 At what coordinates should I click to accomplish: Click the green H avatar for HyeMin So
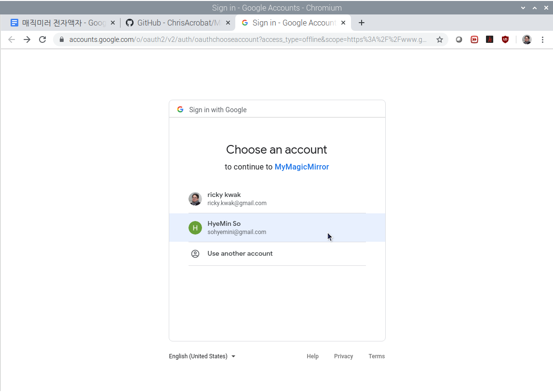point(195,228)
